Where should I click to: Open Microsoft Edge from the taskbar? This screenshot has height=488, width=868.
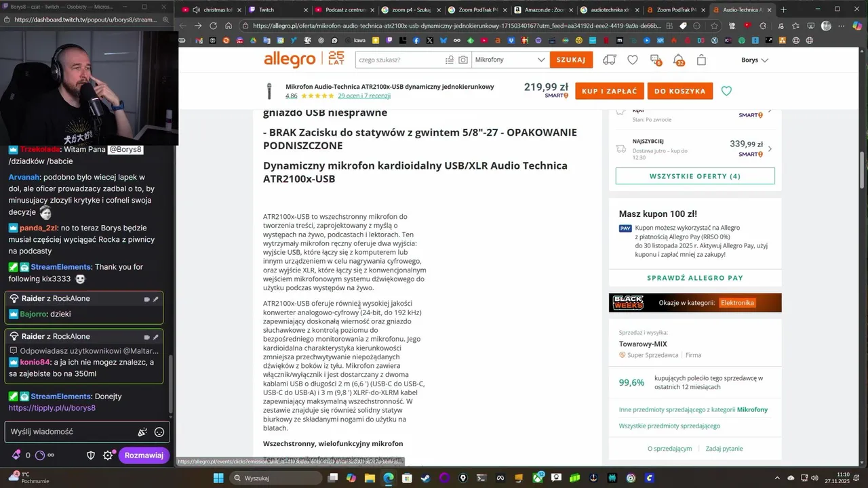[389, 478]
